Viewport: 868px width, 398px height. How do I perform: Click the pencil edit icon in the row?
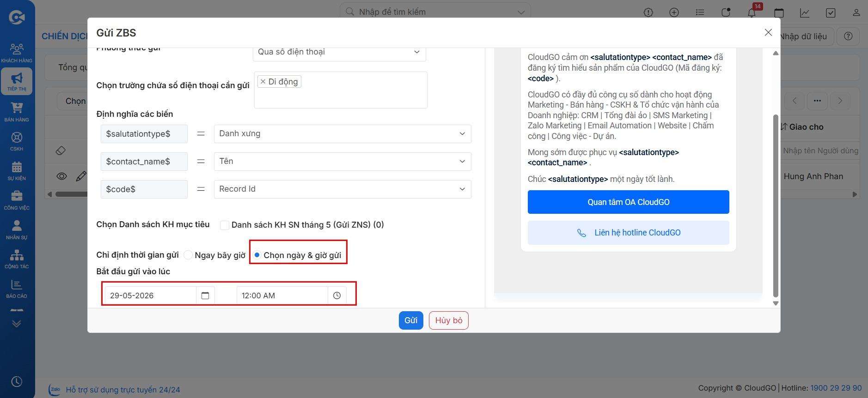click(81, 176)
